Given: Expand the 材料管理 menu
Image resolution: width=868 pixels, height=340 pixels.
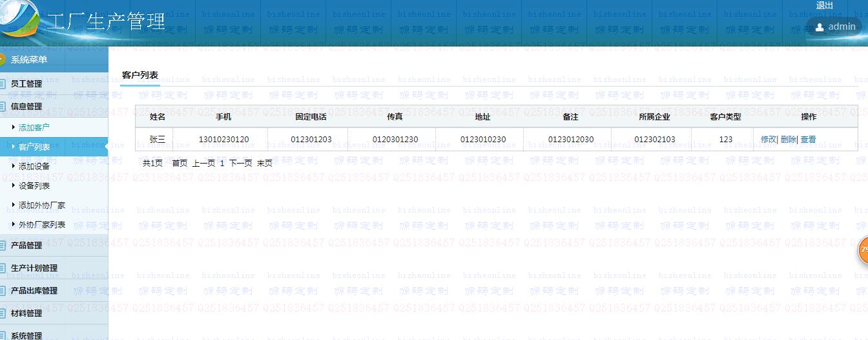Looking at the screenshot, I should pos(54,313).
